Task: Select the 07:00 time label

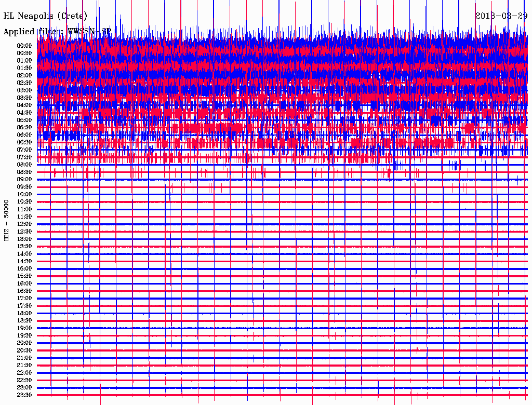Action: click(x=24, y=150)
